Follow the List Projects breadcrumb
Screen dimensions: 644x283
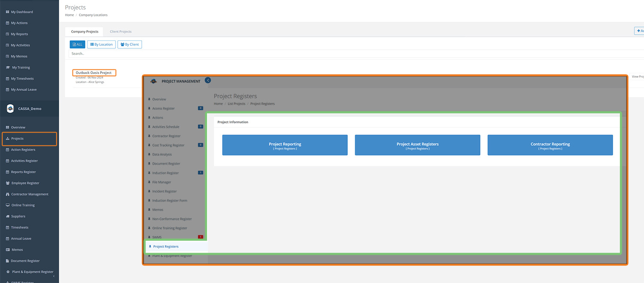pyautogui.click(x=237, y=104)
